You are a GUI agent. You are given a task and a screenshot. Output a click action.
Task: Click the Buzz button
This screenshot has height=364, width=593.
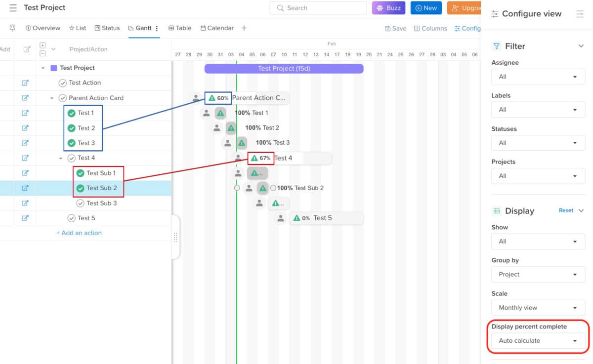[x=389, y=8]
